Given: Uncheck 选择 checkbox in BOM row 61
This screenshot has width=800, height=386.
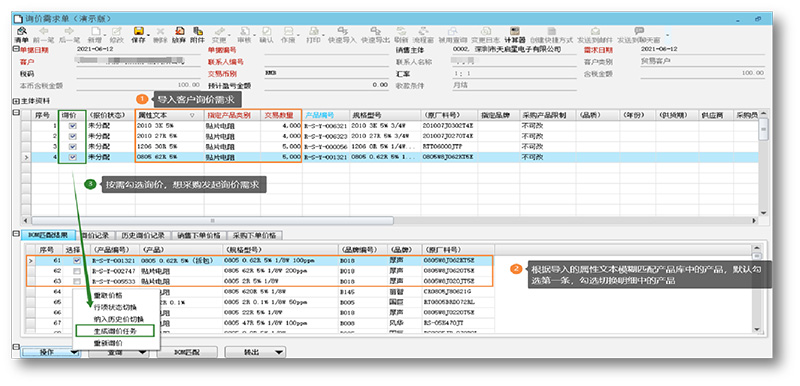Looking at the screenshot, I should point(77,261).
